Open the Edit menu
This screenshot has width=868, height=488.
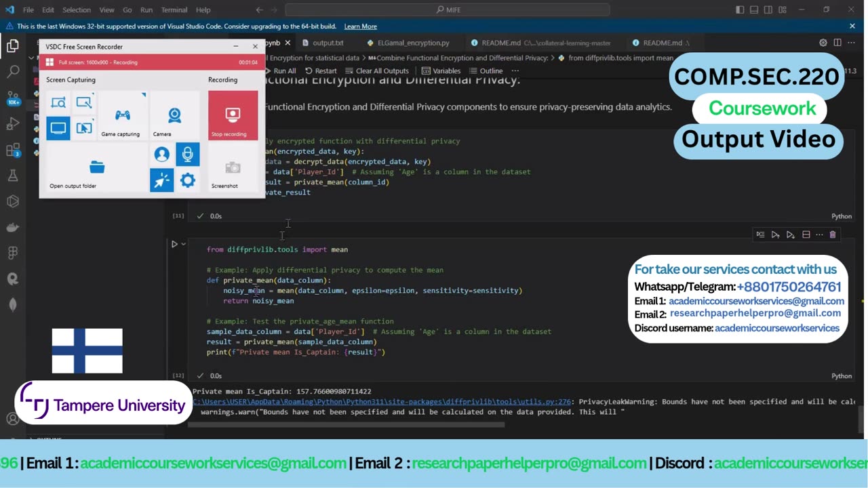[48, 10]
